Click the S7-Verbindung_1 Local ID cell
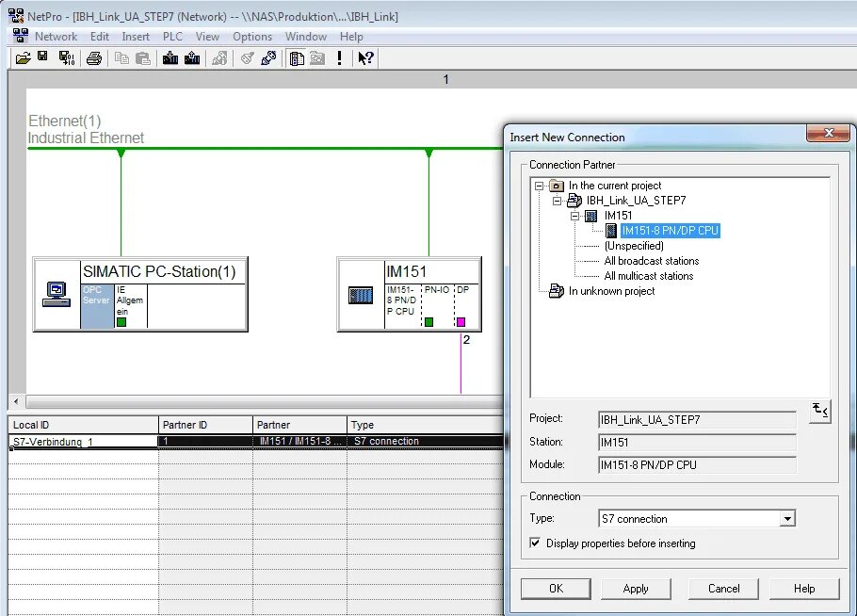 click(x=83, y=442)
